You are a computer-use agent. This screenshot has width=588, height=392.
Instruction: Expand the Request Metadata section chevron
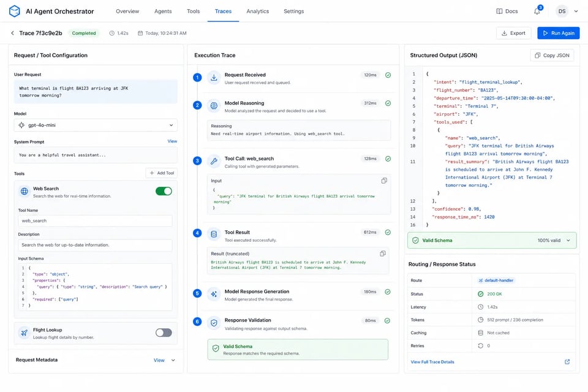(173, 360)
